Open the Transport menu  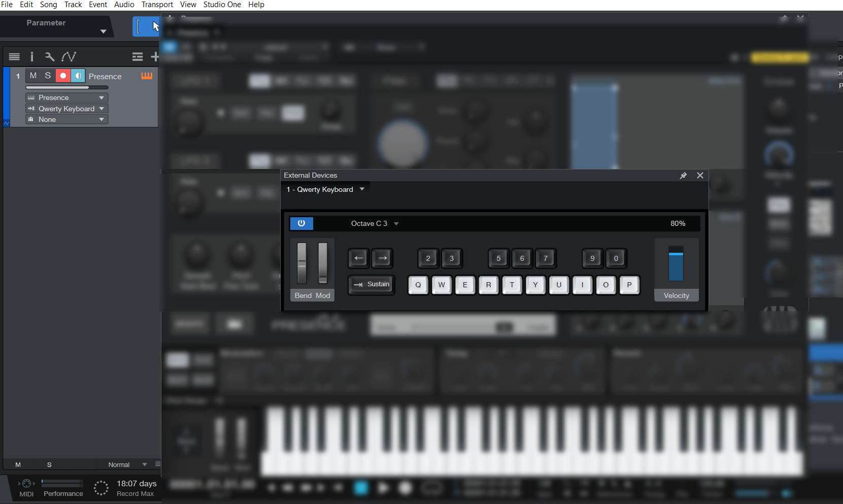(156, 5)
